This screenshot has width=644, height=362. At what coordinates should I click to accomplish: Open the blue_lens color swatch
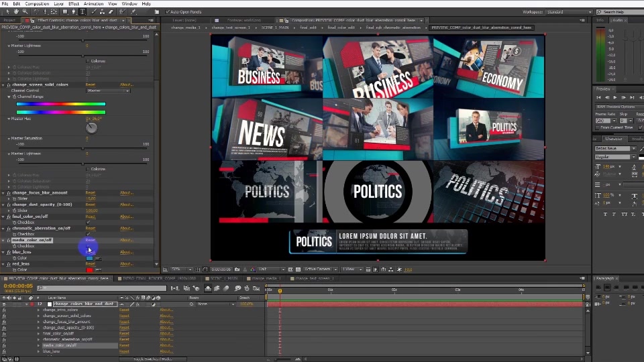point(89,258)
